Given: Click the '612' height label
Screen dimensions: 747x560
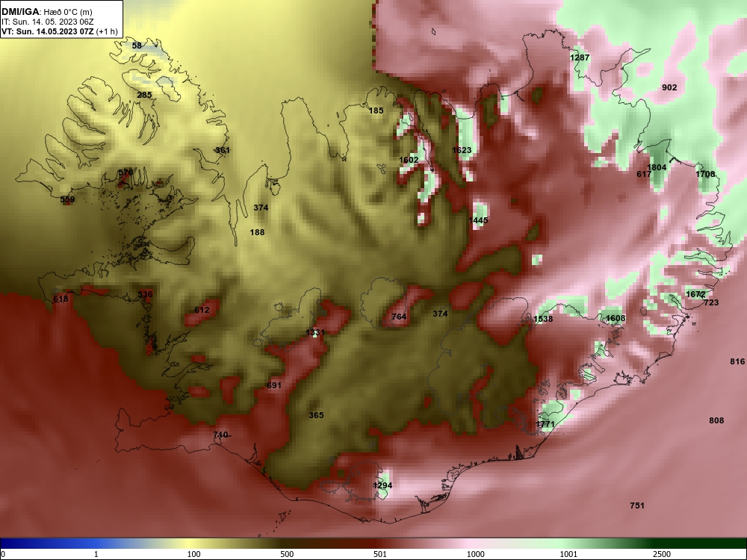Looking at the screenshot, I should 202,310.
